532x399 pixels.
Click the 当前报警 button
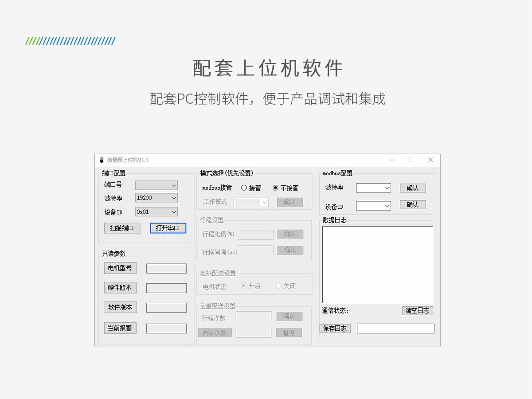tap(120, 328)
